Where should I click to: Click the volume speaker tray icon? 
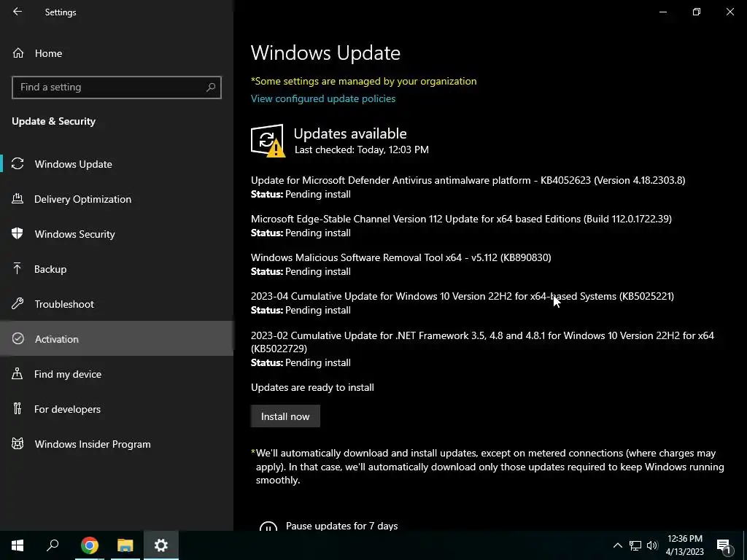652,545
